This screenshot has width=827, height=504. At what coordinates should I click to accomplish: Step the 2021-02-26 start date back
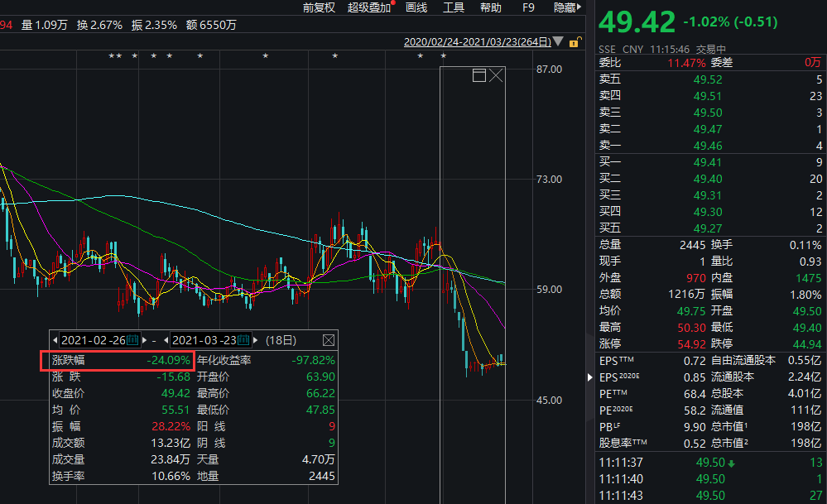[55, 340]
